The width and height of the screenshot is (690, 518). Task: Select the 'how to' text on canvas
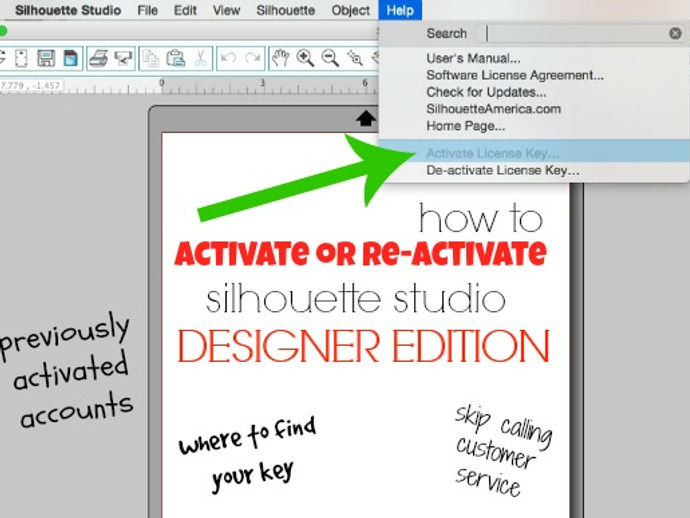point(481,218)
